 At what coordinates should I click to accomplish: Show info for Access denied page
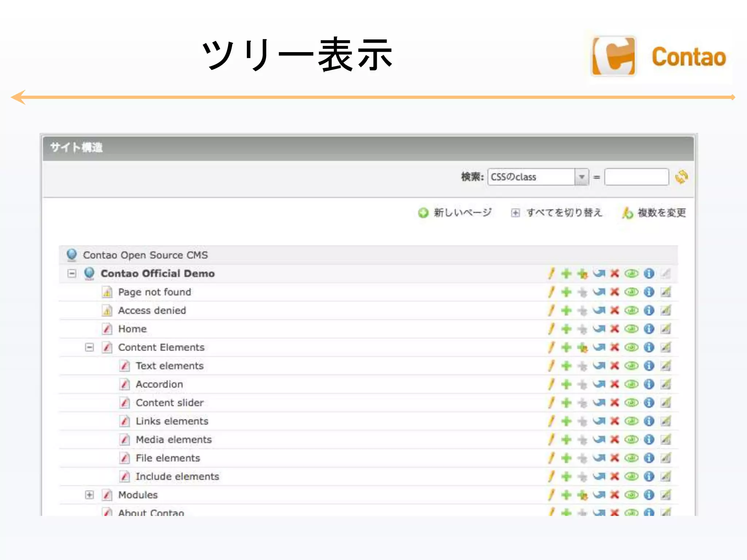tap(649, 311)
